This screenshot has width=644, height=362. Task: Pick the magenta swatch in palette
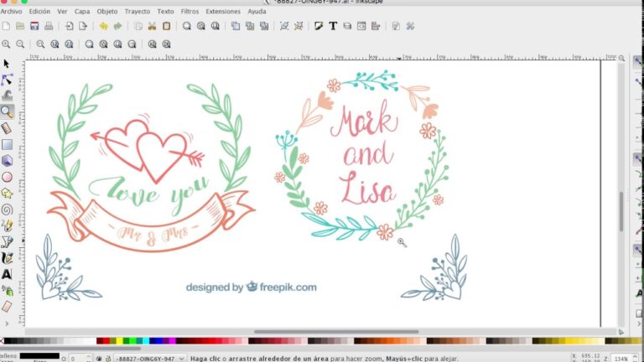pyautogui.click(x=173, y=341)
